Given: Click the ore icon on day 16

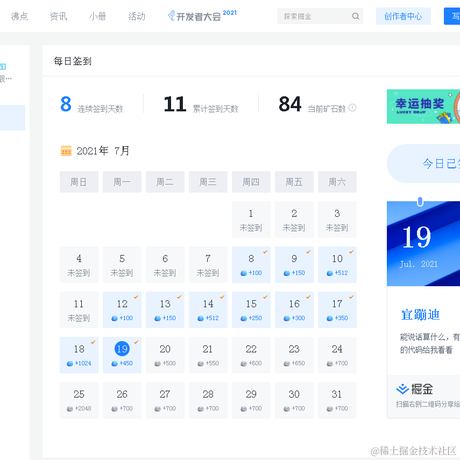Looking at the screenshot, I should coord(287,318).
